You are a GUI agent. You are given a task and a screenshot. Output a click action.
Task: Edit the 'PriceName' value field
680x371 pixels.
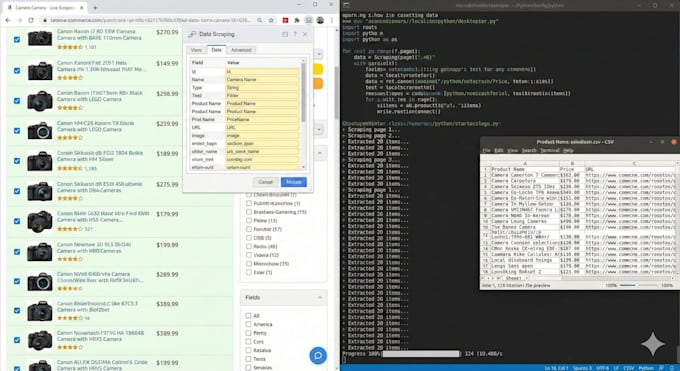point(262,119)
